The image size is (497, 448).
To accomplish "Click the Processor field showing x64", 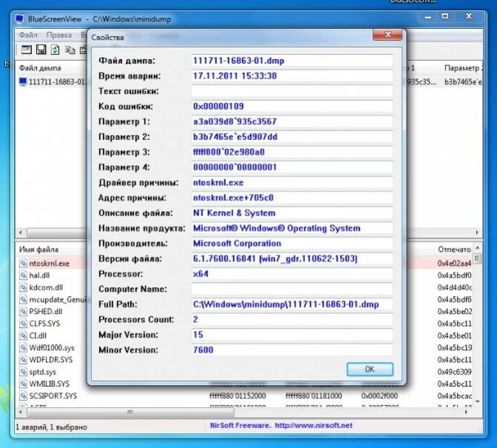I will point(293,274).
